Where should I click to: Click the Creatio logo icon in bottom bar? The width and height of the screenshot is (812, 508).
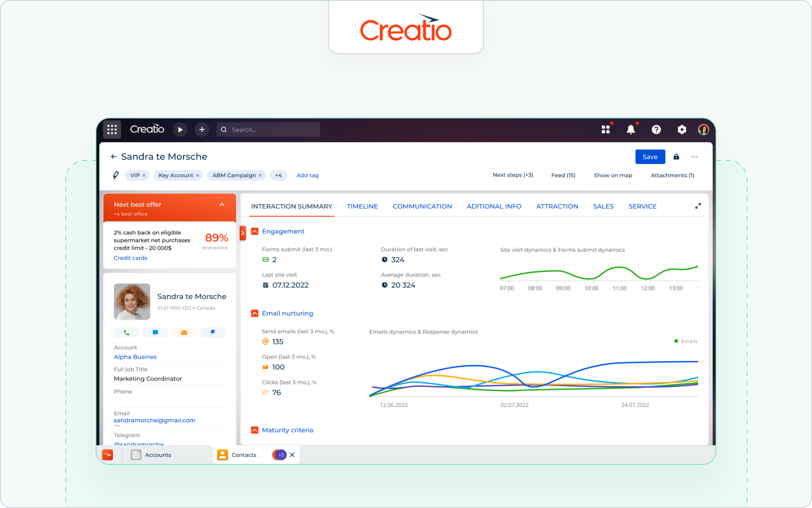[x=108, y=455]
